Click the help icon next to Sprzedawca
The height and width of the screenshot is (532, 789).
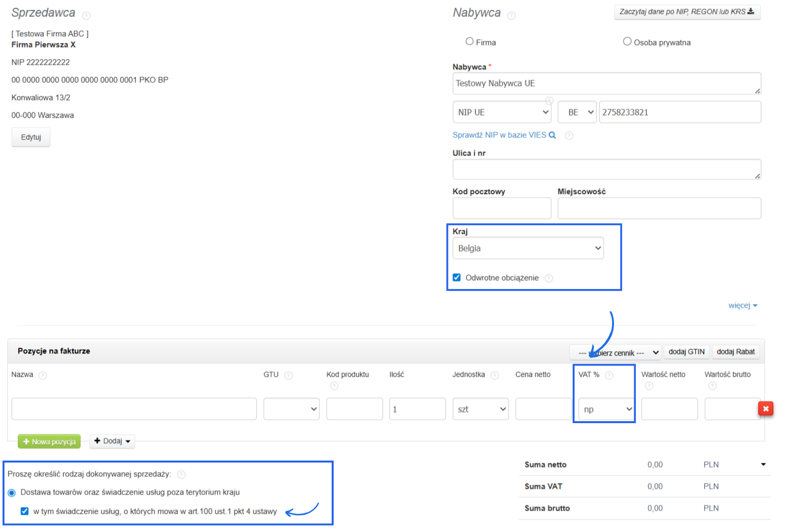pyautogui.click(x=86, y=16)
